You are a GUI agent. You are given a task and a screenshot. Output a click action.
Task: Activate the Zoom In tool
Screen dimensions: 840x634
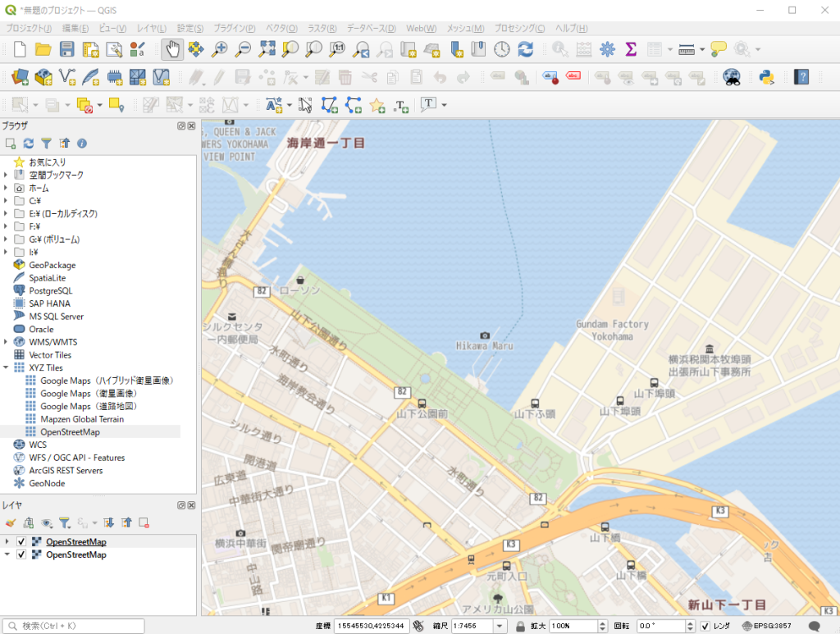[x=219, y=49]
